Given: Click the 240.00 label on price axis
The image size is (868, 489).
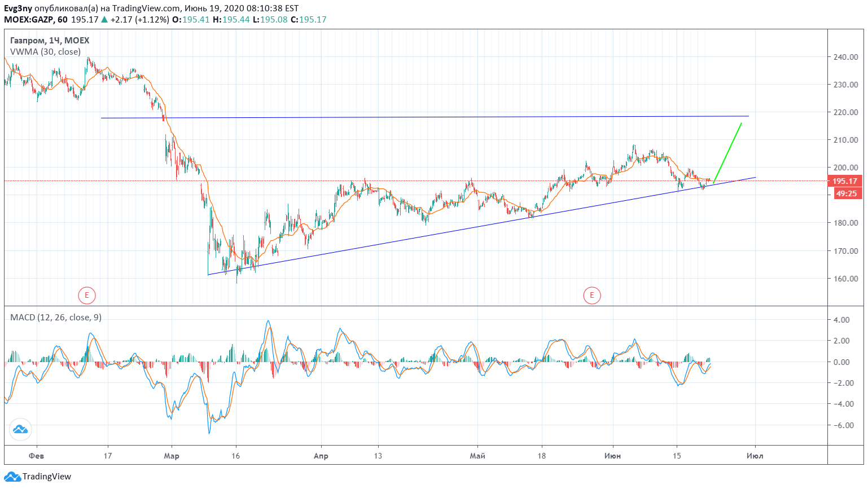Looking at the screenshot, I should (846, 57).
